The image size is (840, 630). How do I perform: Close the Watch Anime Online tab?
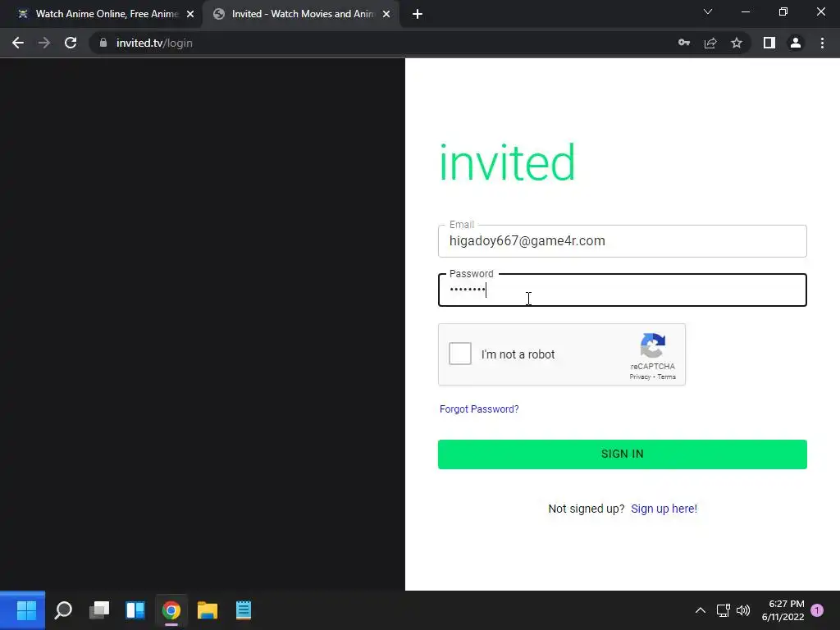(x=190, y=14)
